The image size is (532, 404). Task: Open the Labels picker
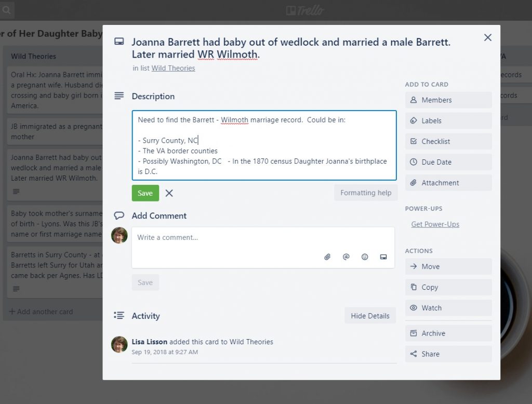(x=448, y=121)
